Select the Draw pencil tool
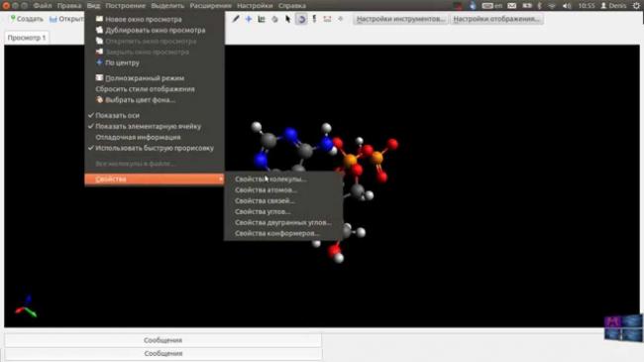644x362 pixels. tap(236, 19)
